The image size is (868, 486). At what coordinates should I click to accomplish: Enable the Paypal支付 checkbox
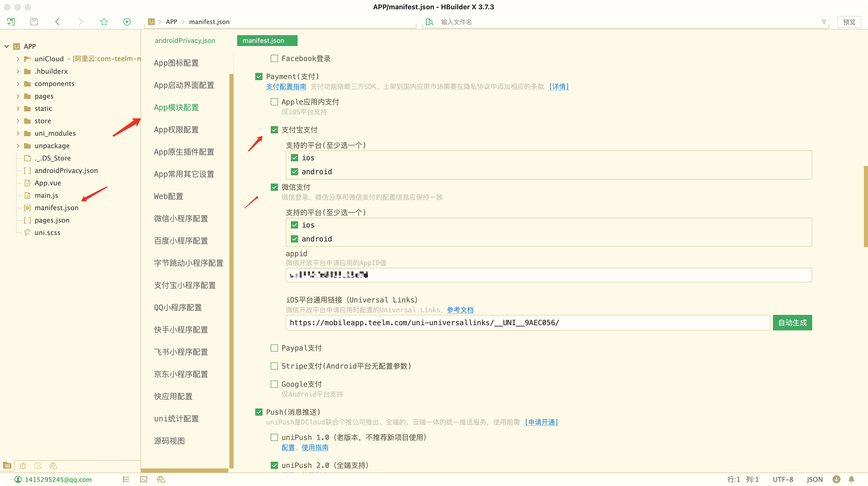274,348
